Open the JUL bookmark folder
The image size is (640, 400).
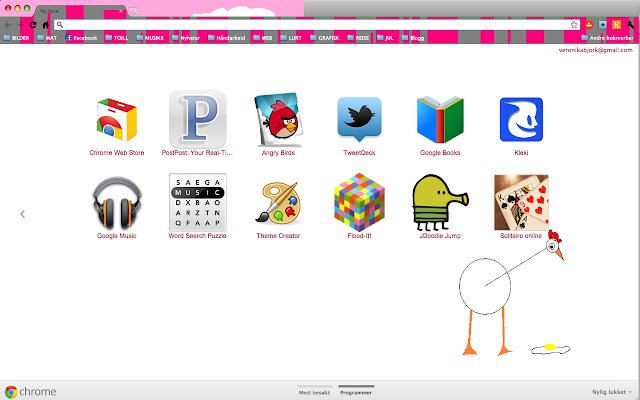pos(385,38)
